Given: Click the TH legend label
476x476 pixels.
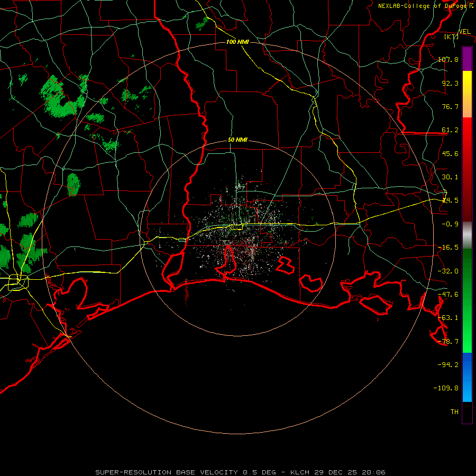Looking at the screenshot, I should pyautogui.click(x=454, y=412).
